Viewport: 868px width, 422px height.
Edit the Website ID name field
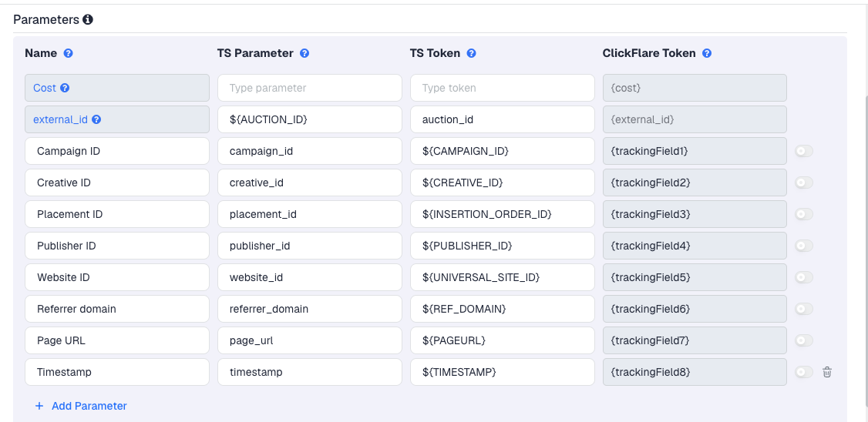click(117, 277)
